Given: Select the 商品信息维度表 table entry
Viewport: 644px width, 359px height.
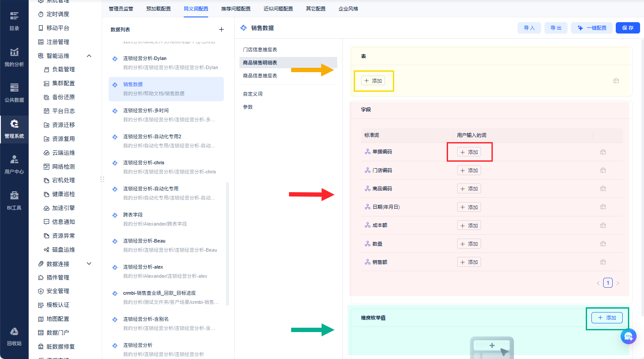Looking at the screenshot, I should pos(288,76).
